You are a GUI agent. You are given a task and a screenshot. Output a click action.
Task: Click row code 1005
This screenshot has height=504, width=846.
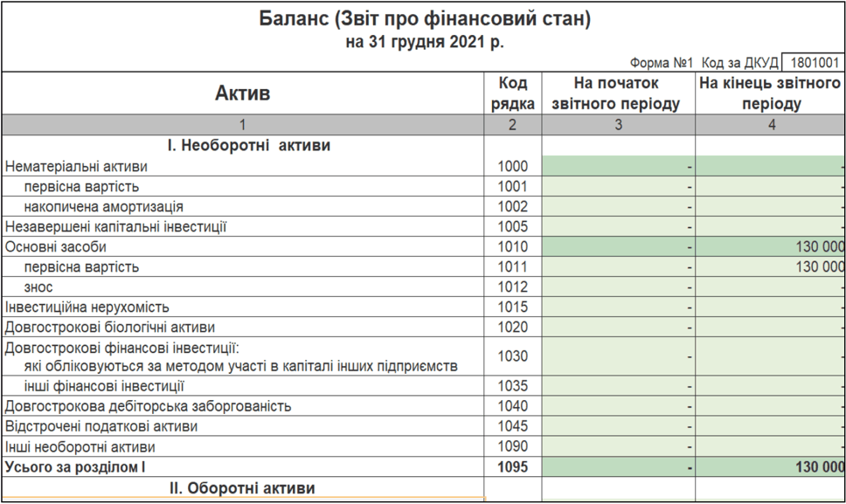pos(512,227)
